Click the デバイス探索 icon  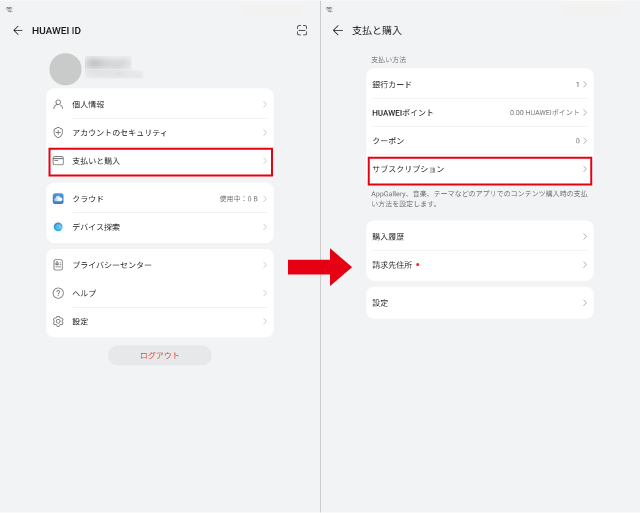coord(58,227)
